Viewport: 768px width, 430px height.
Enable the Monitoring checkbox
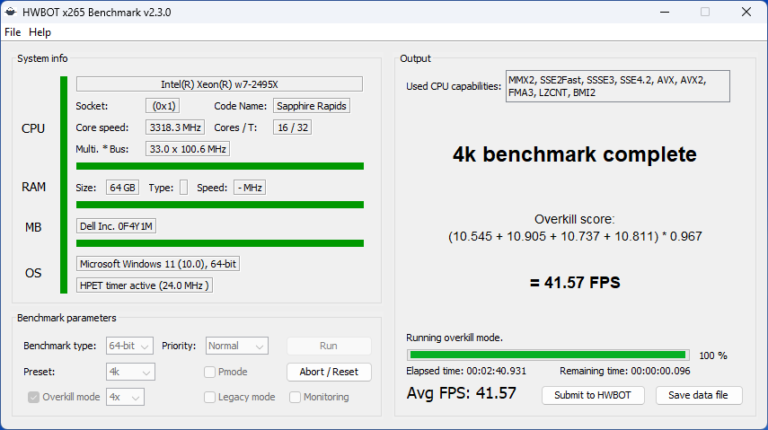295,397
